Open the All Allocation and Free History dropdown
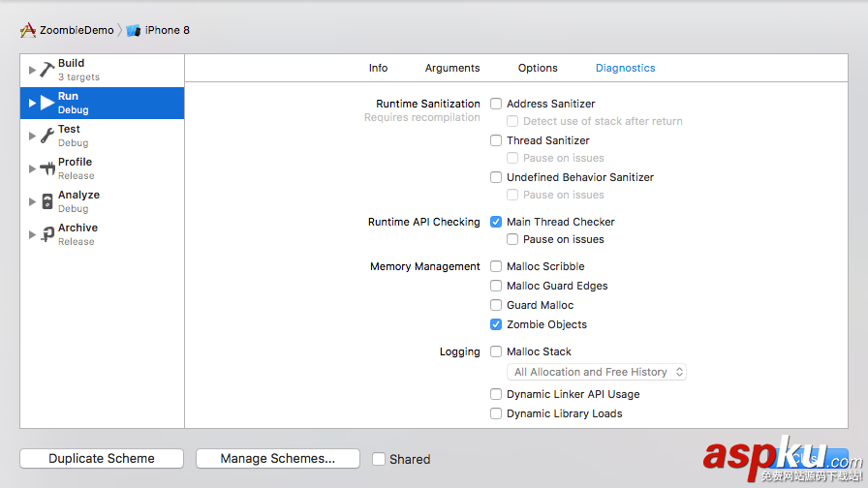 [597, 372]
